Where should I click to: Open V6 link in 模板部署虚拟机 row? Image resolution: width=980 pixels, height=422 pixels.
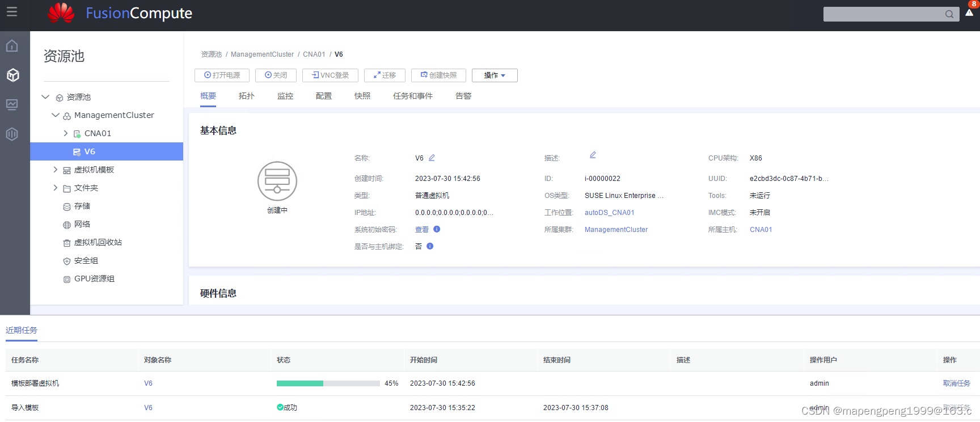(148, 383)
